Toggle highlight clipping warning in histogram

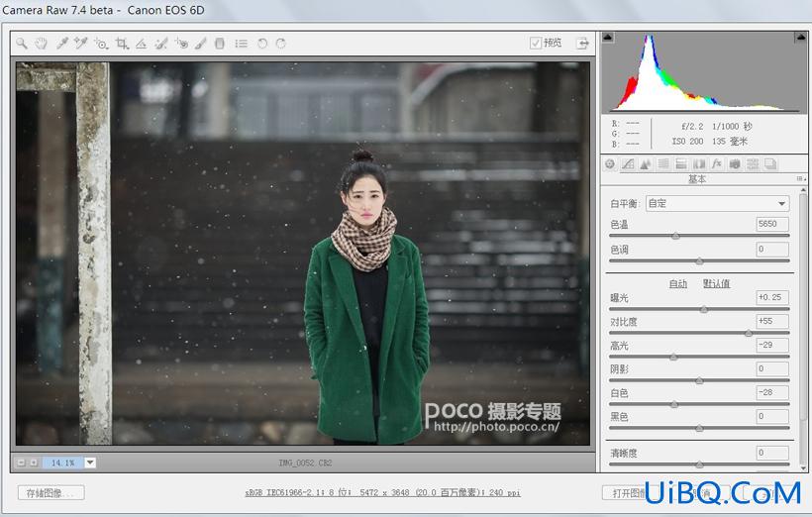(800, 37)
